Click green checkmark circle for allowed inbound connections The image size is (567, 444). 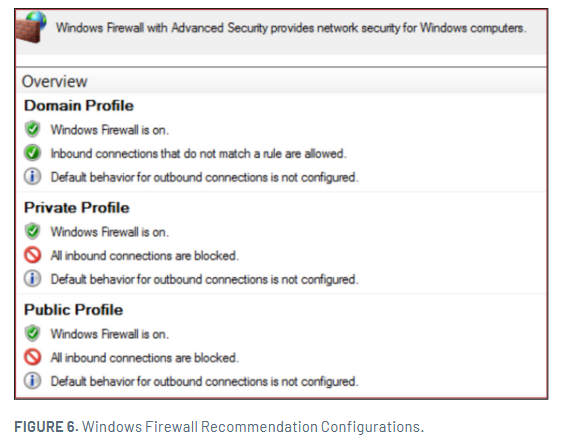33,153
